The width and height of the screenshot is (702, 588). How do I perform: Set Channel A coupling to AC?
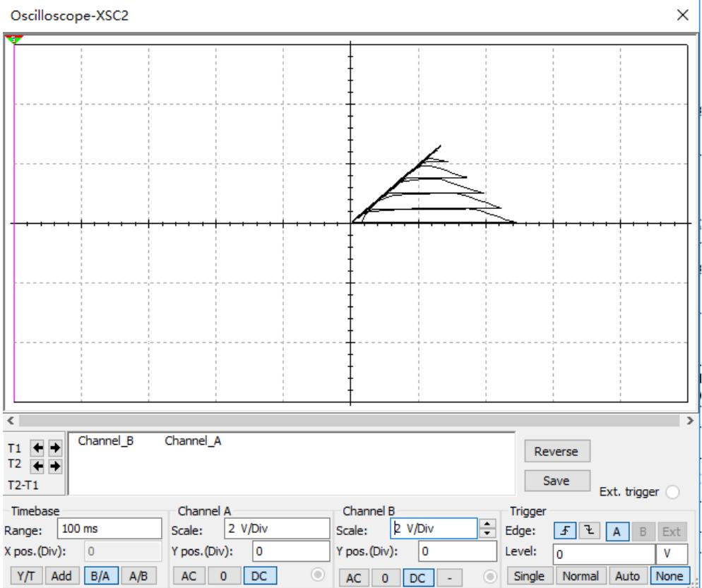186,577
